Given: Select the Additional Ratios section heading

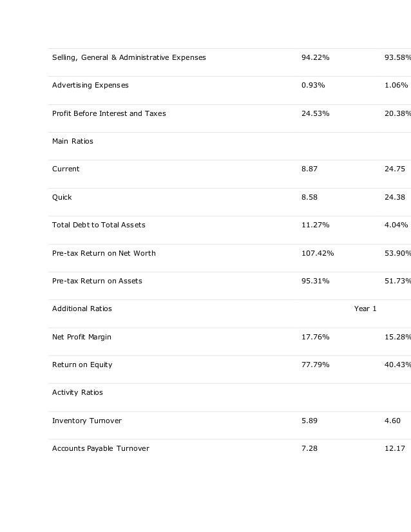Looking at the screenshot, I should pos(82,309).
